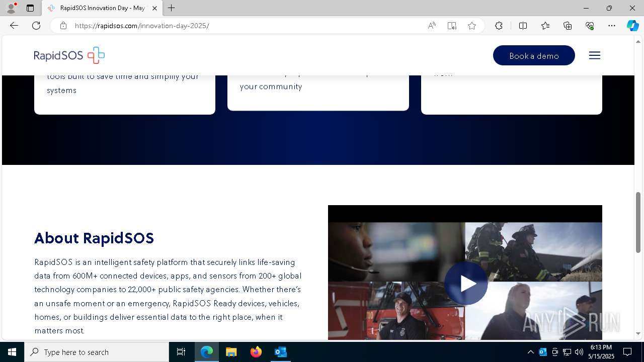The image size is (644, 362).
Task: Click scrollbar up arrow
Action: [x=638, y=41]
